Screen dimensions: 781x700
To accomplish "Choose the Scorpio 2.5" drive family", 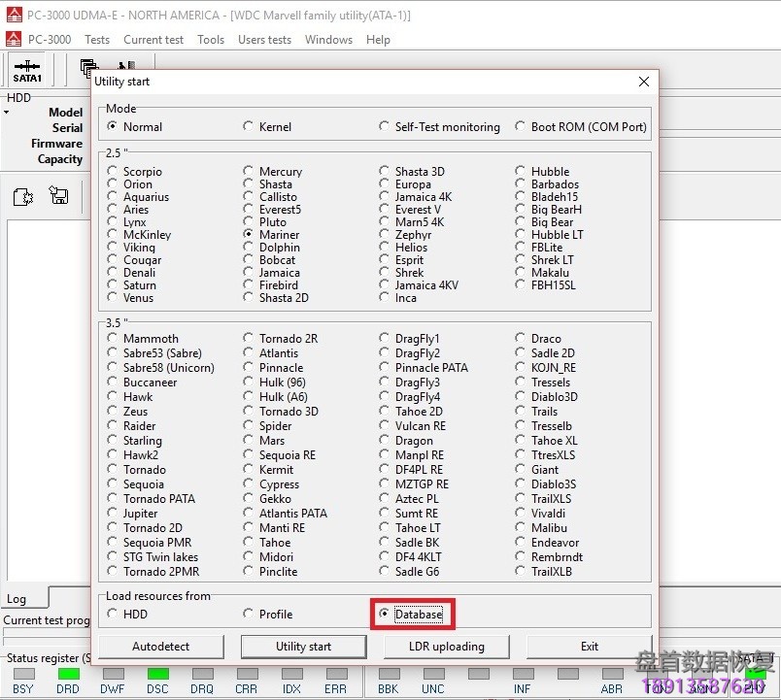I will (113, 172).
